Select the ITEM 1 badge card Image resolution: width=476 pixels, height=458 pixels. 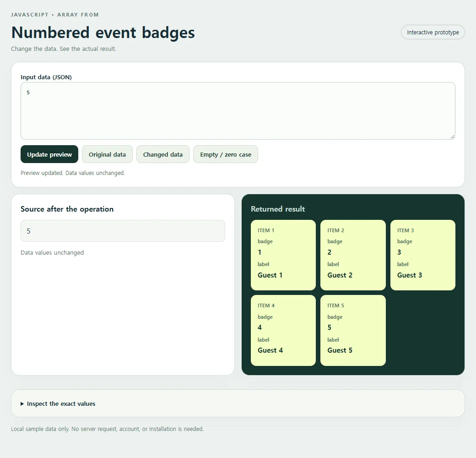tap(283, 255)
